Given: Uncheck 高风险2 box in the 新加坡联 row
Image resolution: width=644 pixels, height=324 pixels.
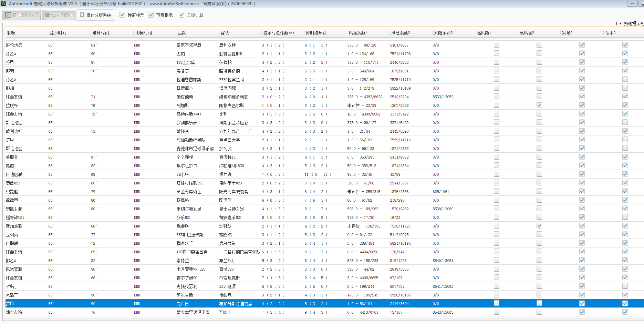Looking at the screenshot, I should pyautogui.click(x=539, y=226).
